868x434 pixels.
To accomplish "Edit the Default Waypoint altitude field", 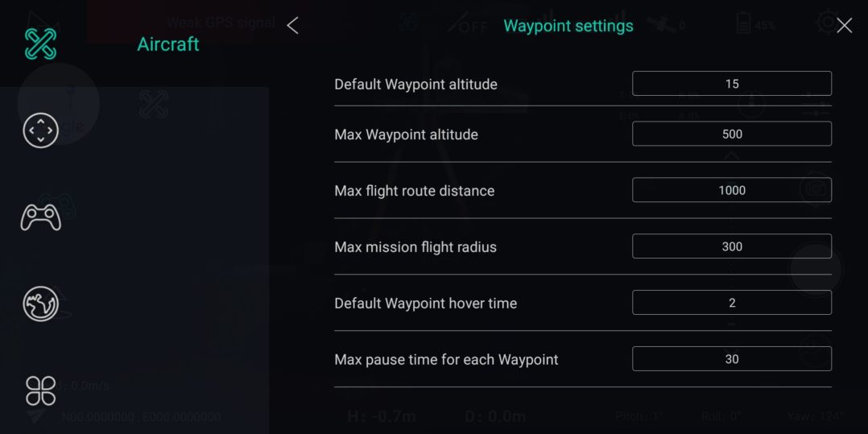I will pyautogui.click(x=731, y=84).
